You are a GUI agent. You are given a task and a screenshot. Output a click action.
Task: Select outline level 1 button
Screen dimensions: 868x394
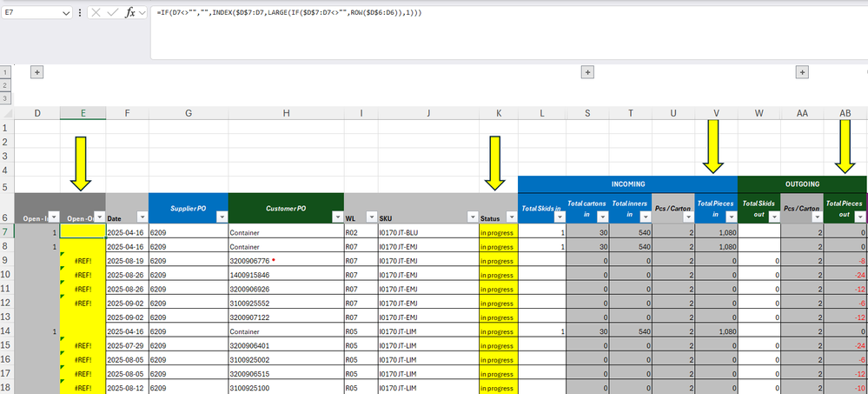pyautogui.click(x=5, y=72)
